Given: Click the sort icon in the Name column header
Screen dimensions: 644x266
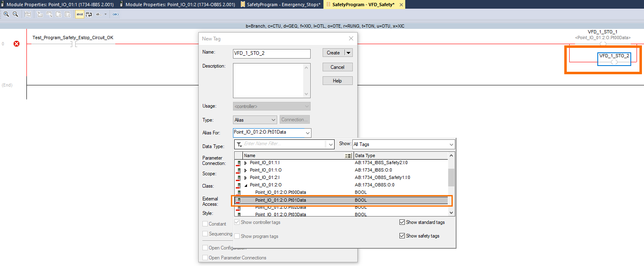Looking at the screenshot, I should (348, 155).
